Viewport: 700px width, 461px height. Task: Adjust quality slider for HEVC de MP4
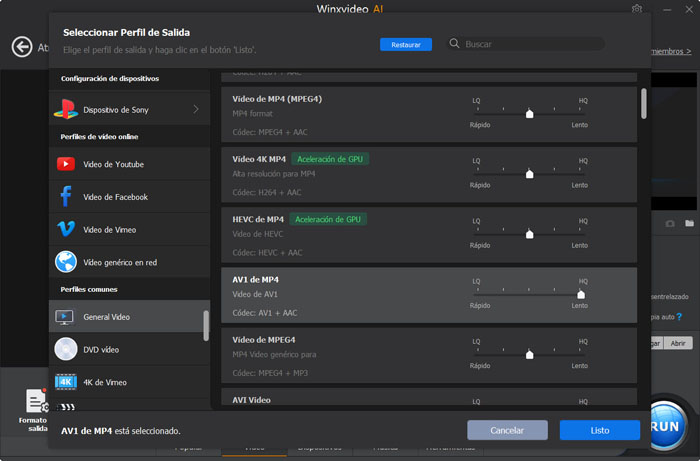[x=529, y=234]
